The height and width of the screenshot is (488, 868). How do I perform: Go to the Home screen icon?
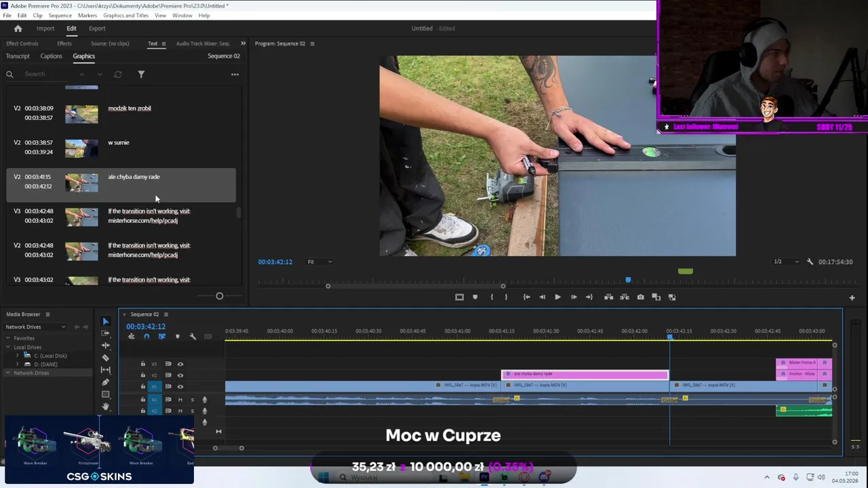[x=18, y=28]
